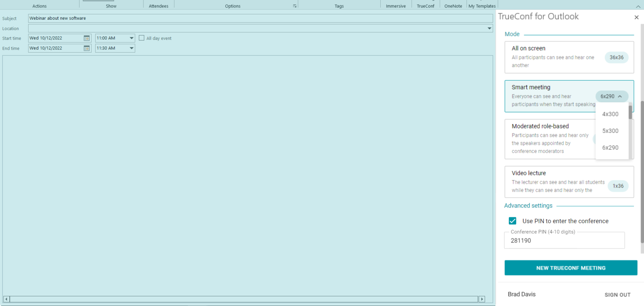Open the Options group dialog launcher
Image resolution: width=644 pixels, height=306 pixels.
click(x=295, y=6)
